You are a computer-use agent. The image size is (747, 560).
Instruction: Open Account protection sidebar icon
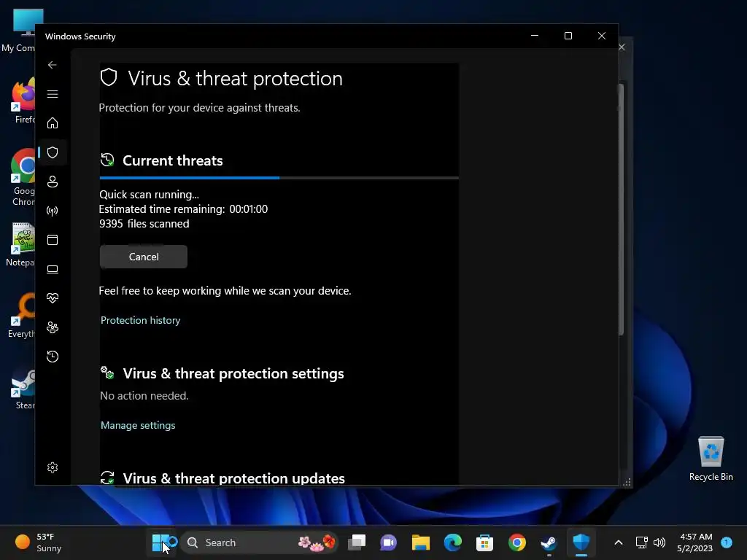click(x=53, y=182)
